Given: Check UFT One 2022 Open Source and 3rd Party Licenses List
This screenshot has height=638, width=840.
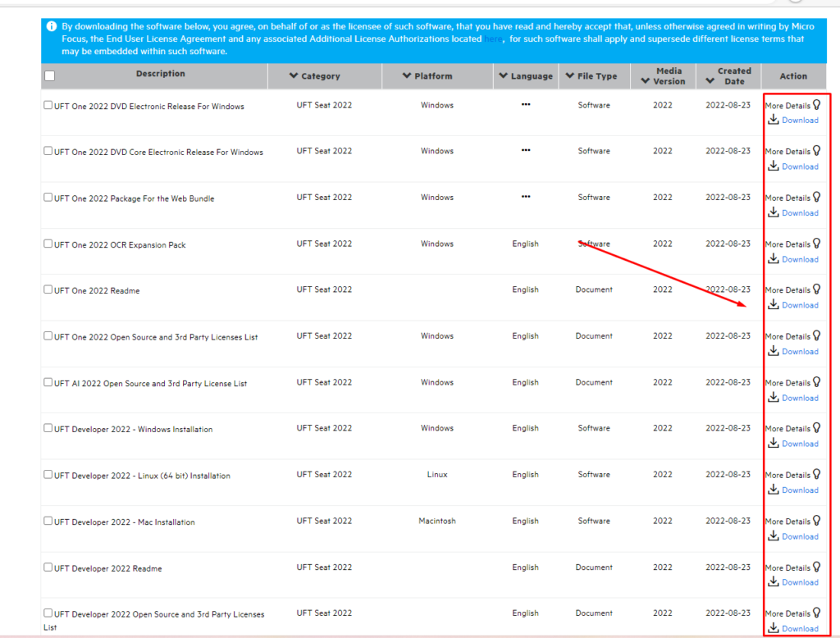Looking at the screenshot, I should [x=48, y=335].
